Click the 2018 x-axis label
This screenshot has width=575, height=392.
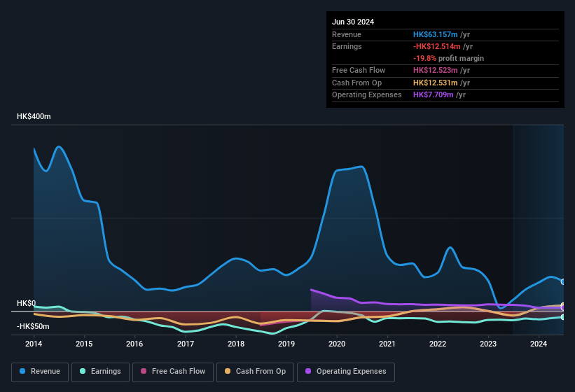[236, 344]
